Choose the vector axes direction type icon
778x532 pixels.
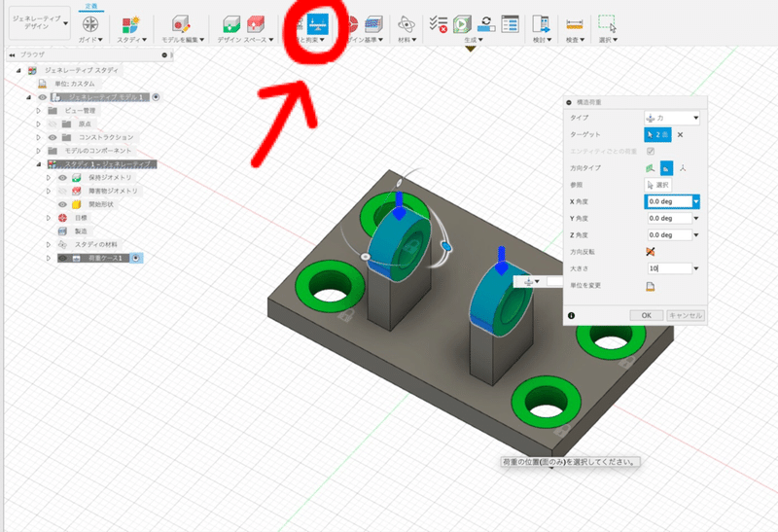pos(683,168)
